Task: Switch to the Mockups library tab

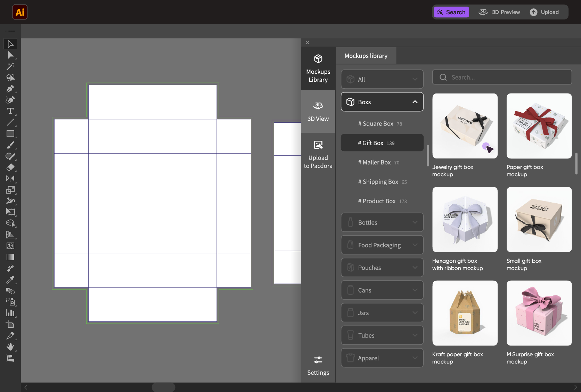Action: (x=366, y=56)
